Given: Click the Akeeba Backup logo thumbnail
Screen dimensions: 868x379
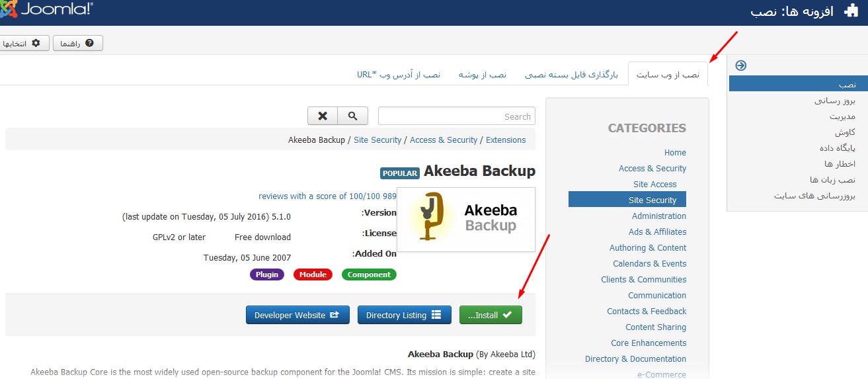Looking at the screenshot, I should [x=465, y=219].
